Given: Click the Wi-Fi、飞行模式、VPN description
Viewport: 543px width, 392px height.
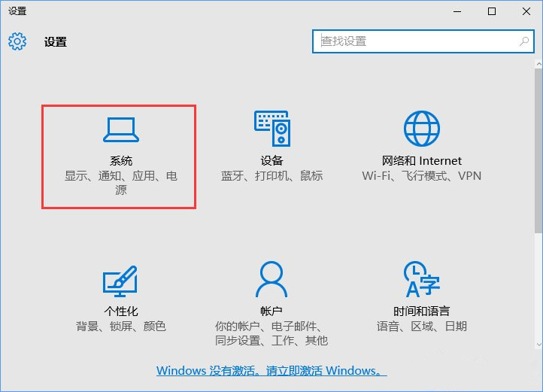Looking at the screenshot, I should [x=422, y=176].
